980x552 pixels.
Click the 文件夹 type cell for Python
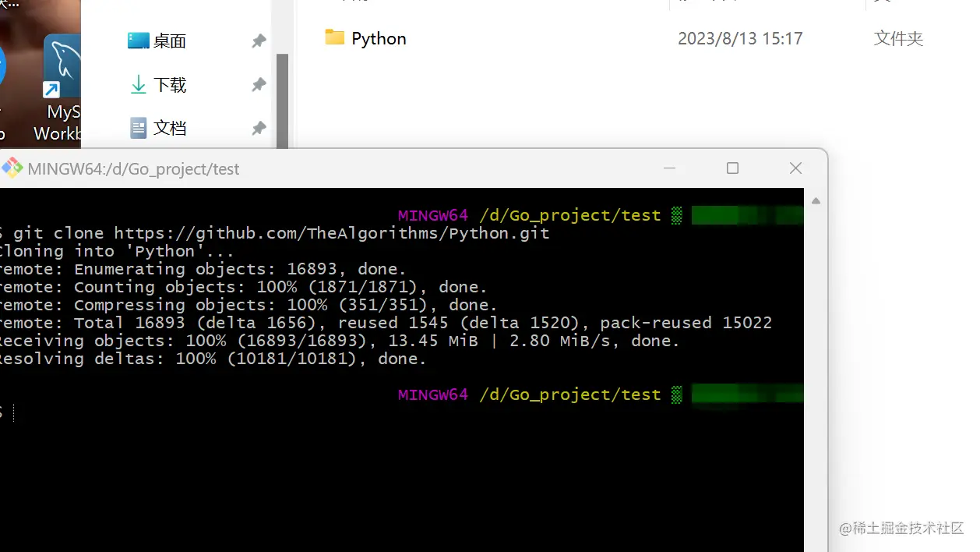(898, 38)
